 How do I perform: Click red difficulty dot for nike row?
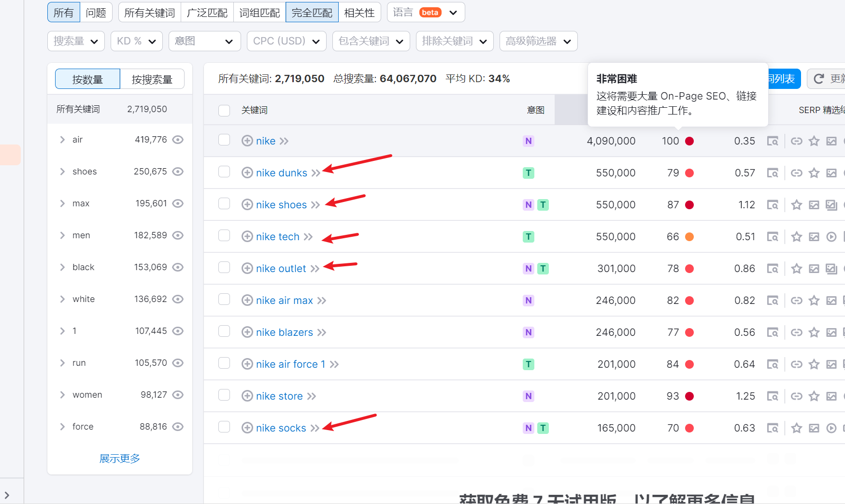coord(689,141)
